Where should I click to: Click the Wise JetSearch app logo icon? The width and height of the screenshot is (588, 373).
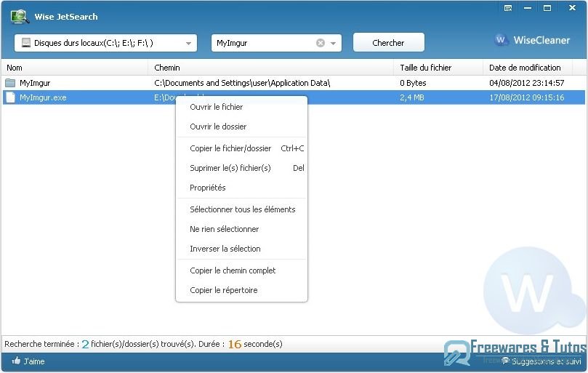20,17
